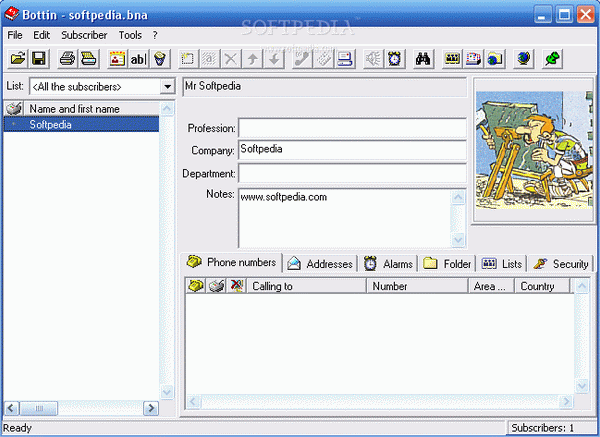This screenshot has width=600, height=437.
Task: Click the binoculars search icon
Action: point(423,59)
